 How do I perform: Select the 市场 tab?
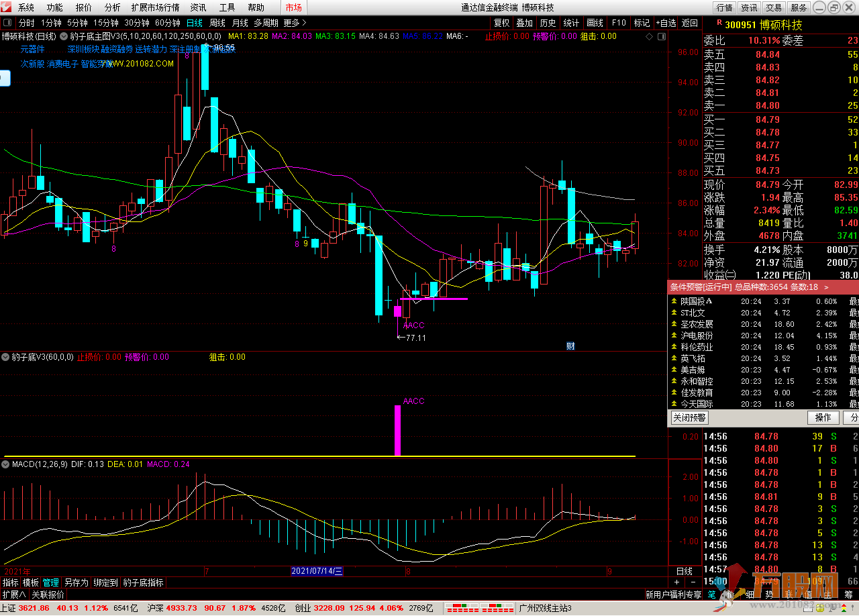(x=293, y=8)
